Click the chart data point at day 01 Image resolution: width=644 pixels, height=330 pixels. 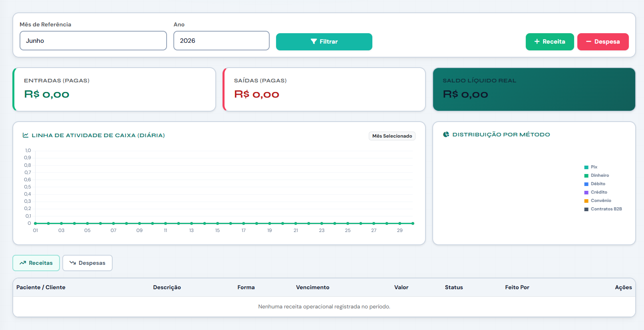(36, 223)
